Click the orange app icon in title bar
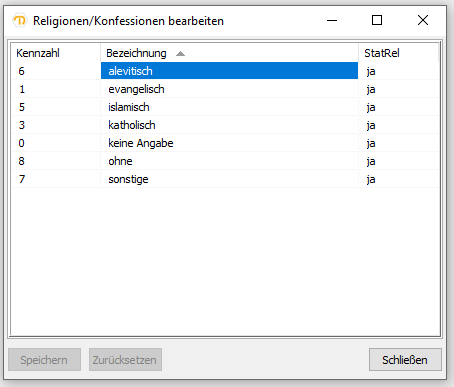This screenshot has height=387, width=454. click(19, 21)
